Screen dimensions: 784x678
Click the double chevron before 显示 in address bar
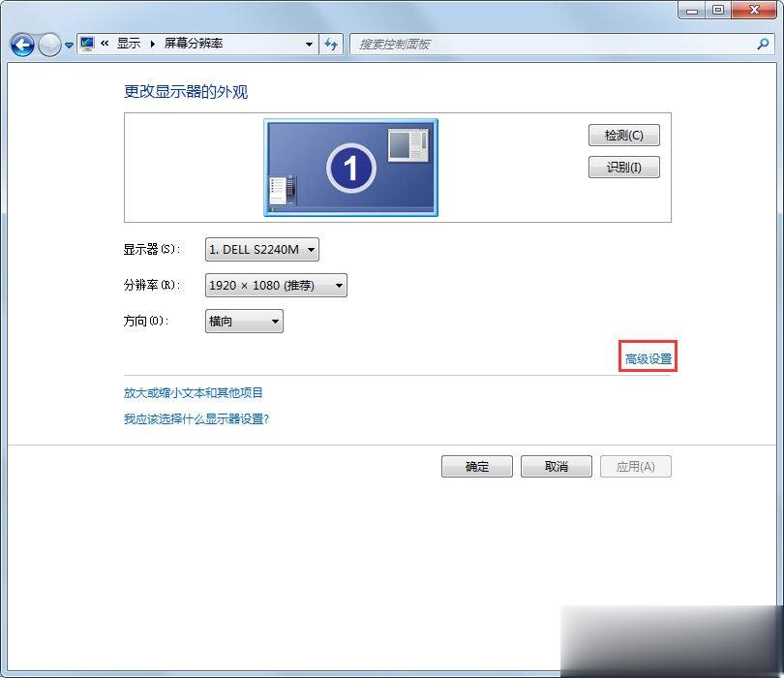(x=105, y=44)
